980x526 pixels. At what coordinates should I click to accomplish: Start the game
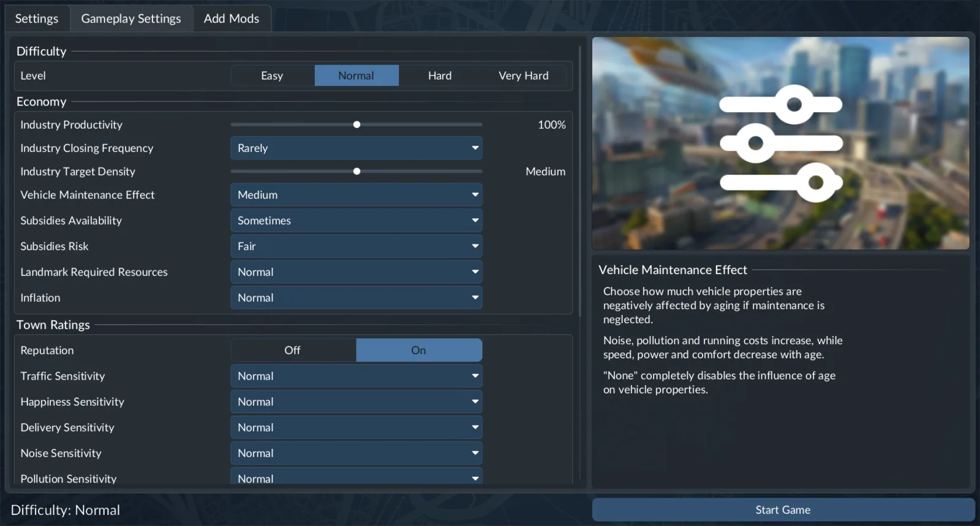(783, 509)
